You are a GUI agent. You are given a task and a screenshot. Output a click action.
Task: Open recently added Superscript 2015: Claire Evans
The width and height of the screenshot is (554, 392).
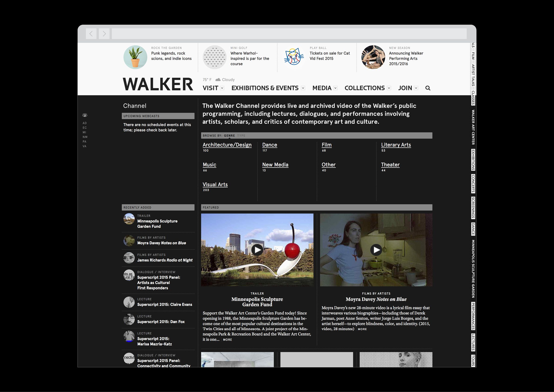click(x=165, y=305)
